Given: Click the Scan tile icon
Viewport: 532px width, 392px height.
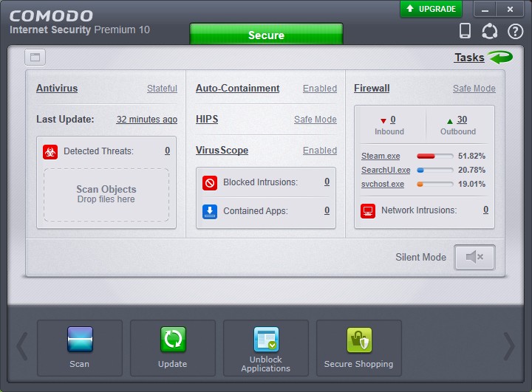Looking at the screenshot, I should 80,340.
